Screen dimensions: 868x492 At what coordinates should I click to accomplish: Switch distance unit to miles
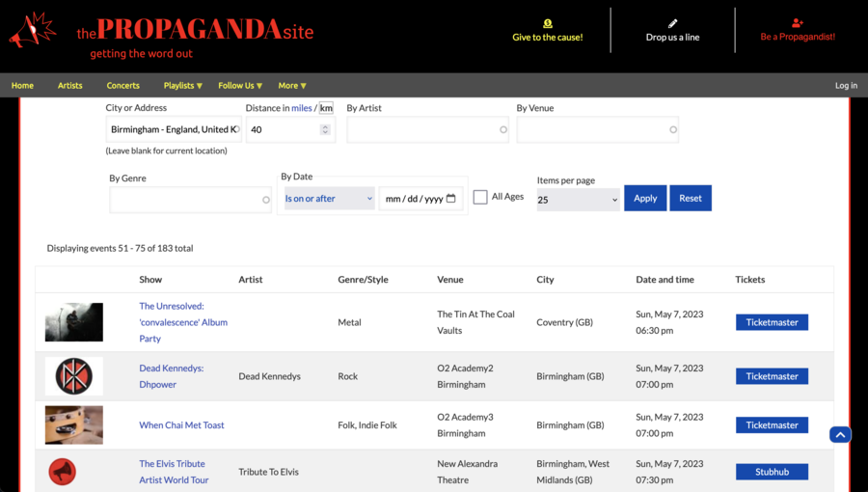(302, 108)
